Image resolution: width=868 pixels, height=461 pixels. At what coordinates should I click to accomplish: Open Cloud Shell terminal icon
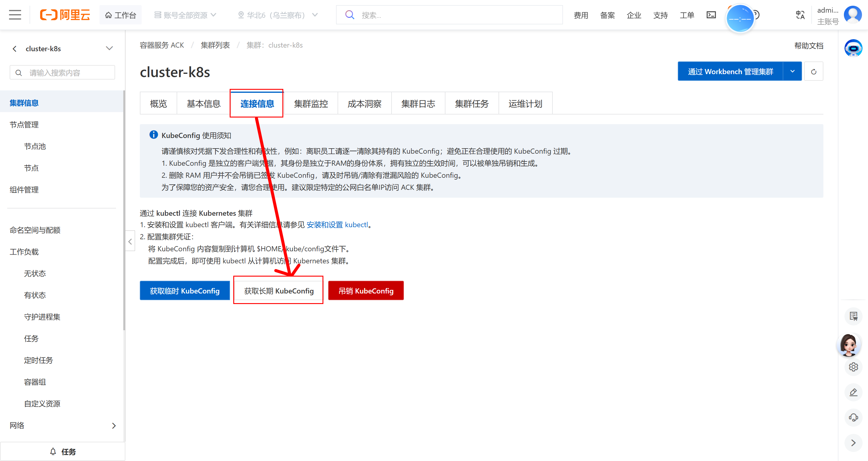coord(711,15)
